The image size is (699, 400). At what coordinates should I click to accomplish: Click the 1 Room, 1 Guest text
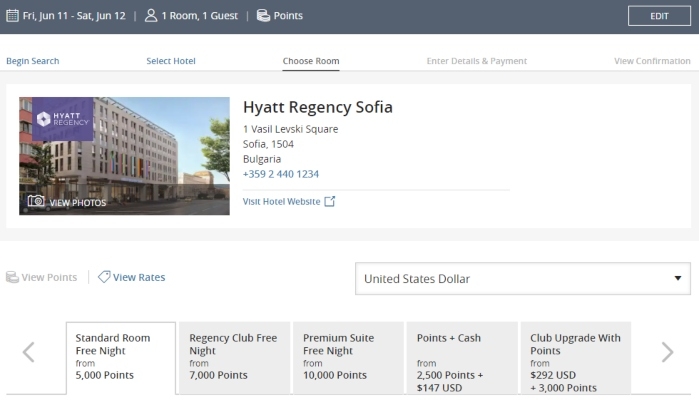pos(199,16)
